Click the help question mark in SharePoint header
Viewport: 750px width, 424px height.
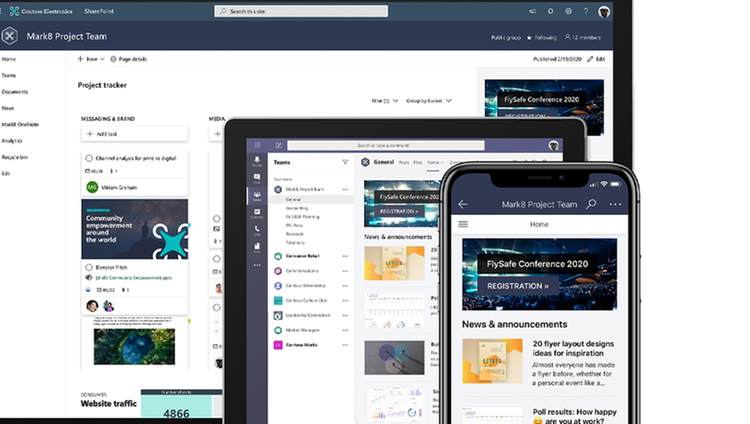point(586,11)
